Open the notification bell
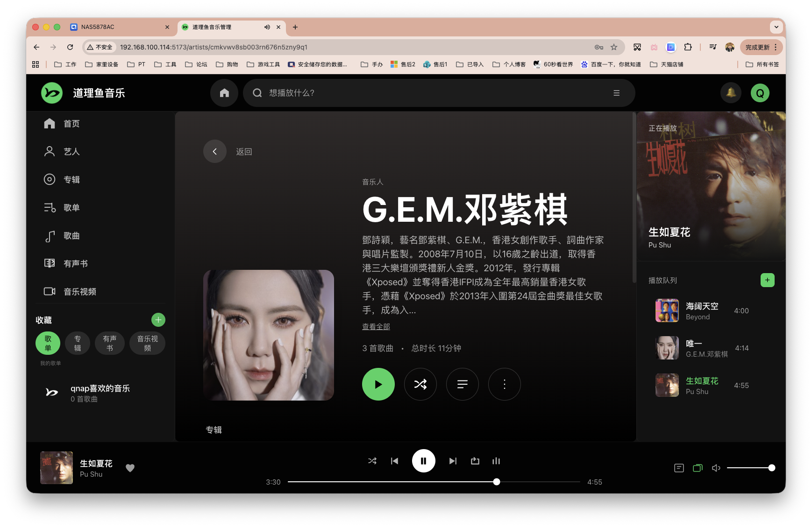The height and width of the screenshot is (528, 812). pyautogui.click(x=731, y=93)
